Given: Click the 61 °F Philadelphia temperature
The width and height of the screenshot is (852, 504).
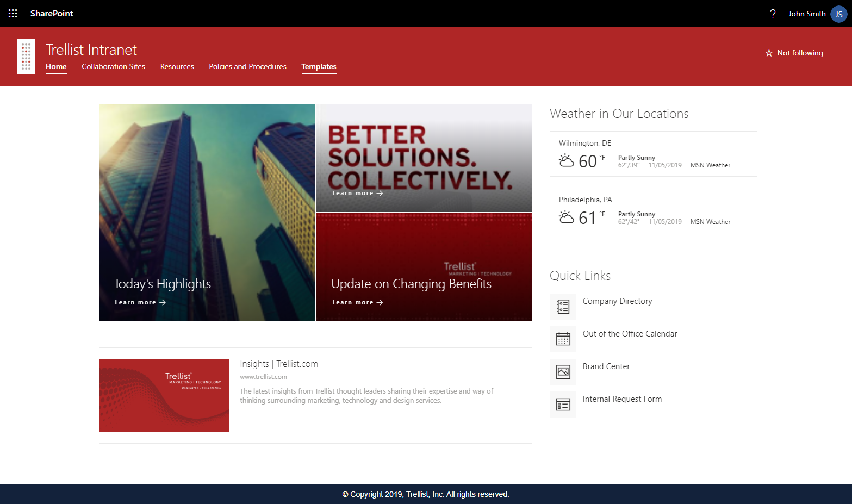Looking at the screenshot, I should (x=592, y=217).
